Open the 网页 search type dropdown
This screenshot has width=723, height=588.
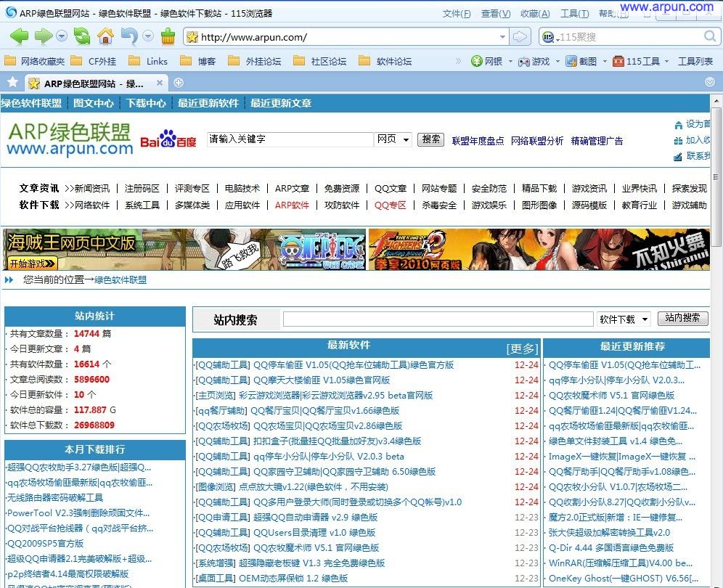[393, 139]
